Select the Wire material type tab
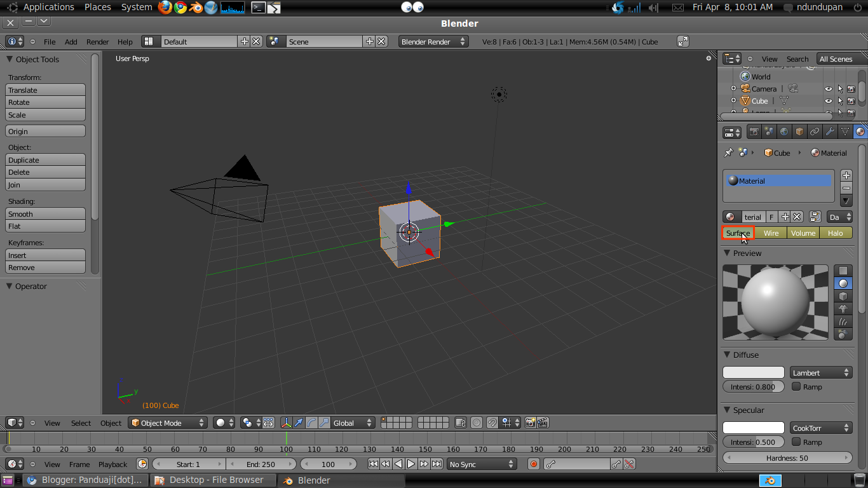The image size is (868, 488). point(771,233)
